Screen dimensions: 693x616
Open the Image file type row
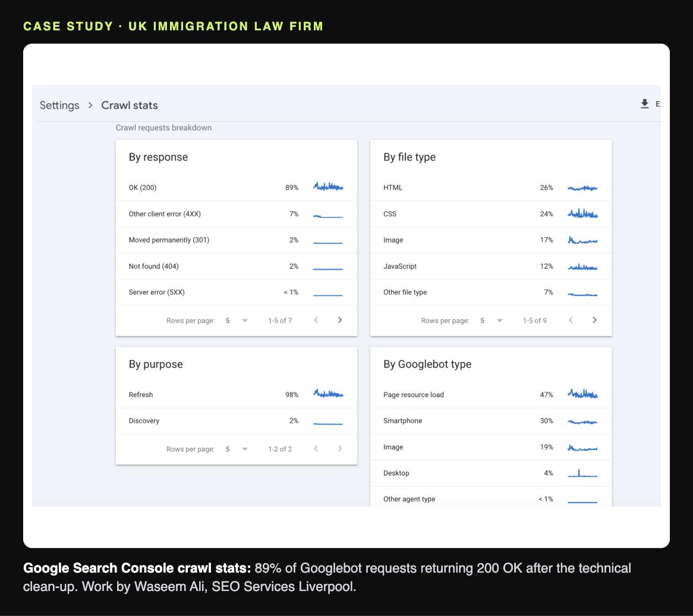tap(491, 240)
